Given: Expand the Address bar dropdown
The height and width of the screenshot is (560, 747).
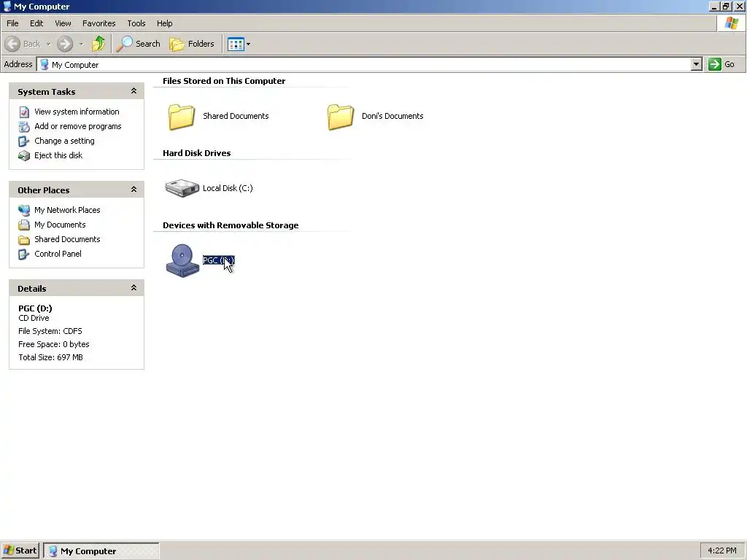Looking at the screenshot, I should pos(696,64).
